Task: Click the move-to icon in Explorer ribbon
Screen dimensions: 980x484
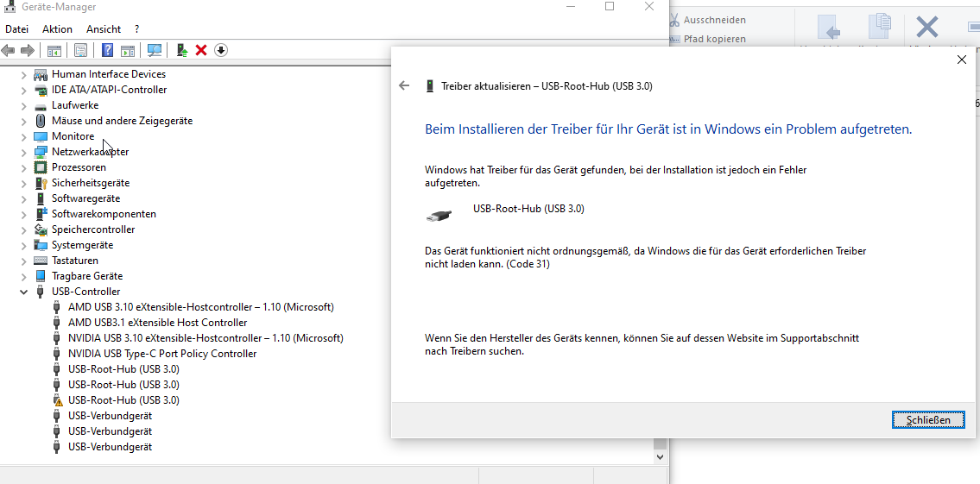Action: 830,28
